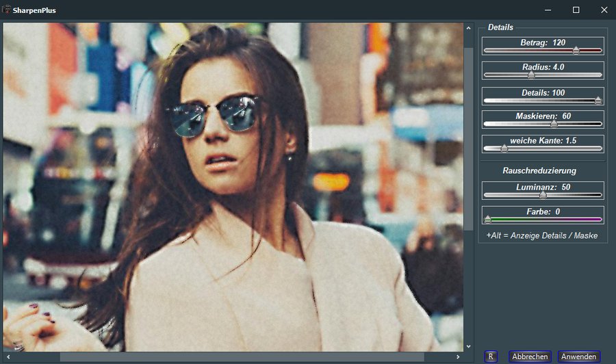Click the weiche Kante slider handle
Viewport: 616px width, 364px height.
tap(504, 148)
